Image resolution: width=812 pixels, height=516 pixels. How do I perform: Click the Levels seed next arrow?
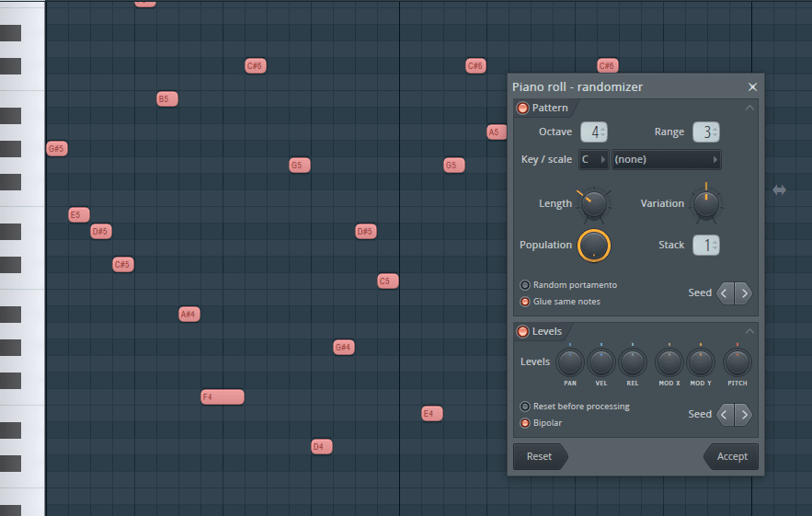(x=744, y=415)
